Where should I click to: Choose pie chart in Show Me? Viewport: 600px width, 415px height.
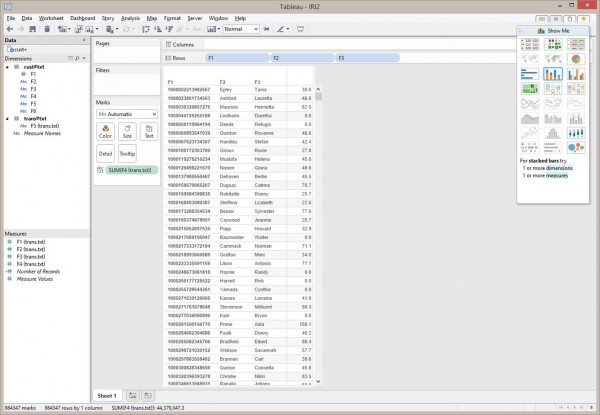tap(576, 59)
